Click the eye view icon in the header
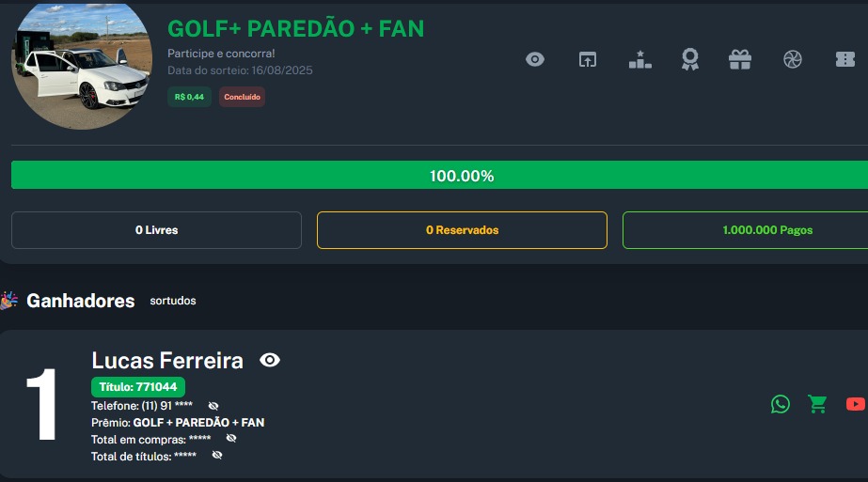868x482 pixels. point(535,59)
